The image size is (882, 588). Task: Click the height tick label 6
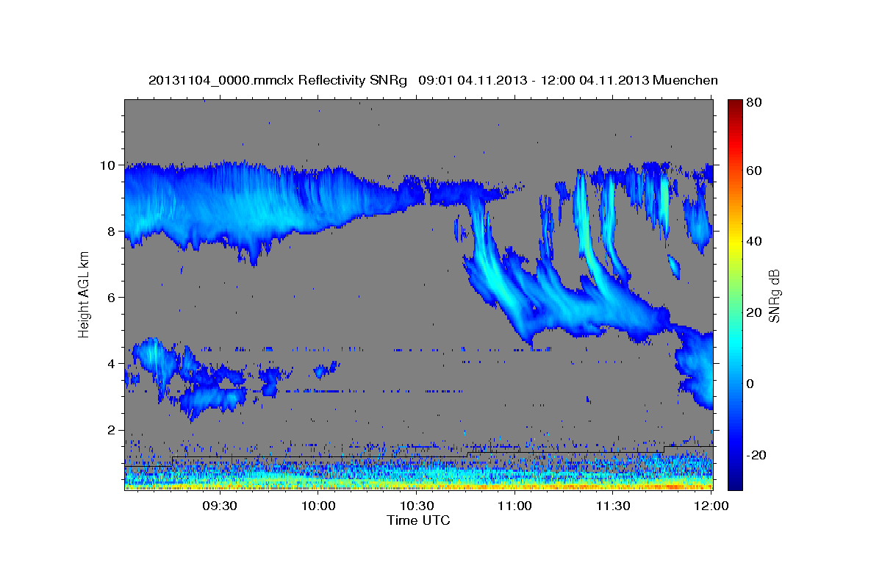(113, 298)
